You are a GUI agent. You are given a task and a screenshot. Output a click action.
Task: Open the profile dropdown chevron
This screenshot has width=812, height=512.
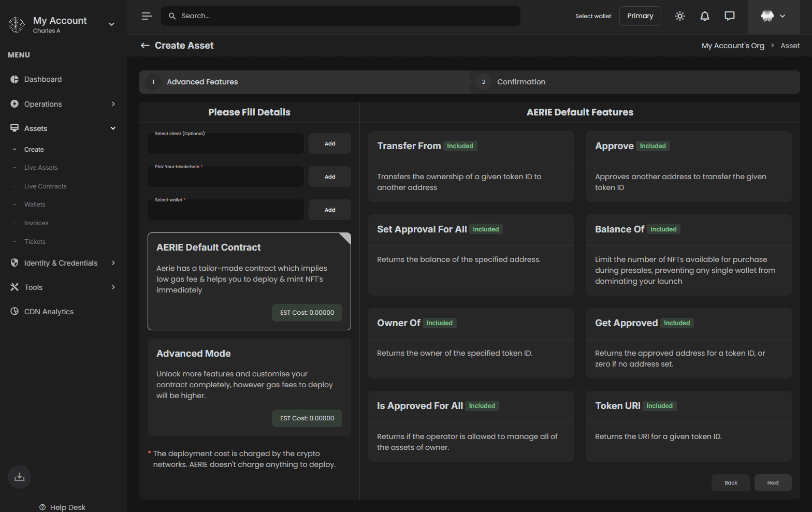[782, 16]
